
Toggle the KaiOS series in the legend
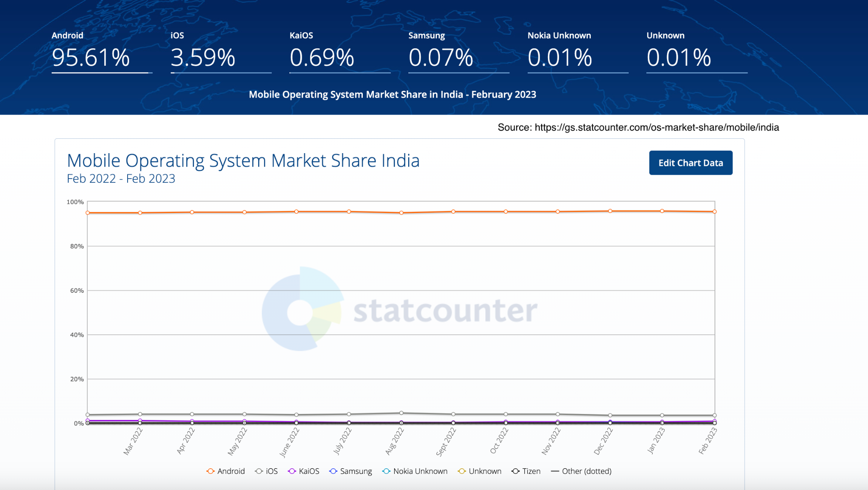303,471
